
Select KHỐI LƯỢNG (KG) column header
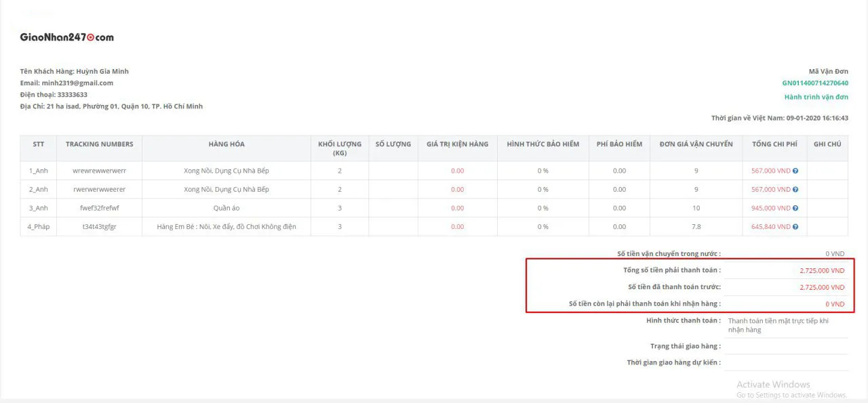point(340,148)
